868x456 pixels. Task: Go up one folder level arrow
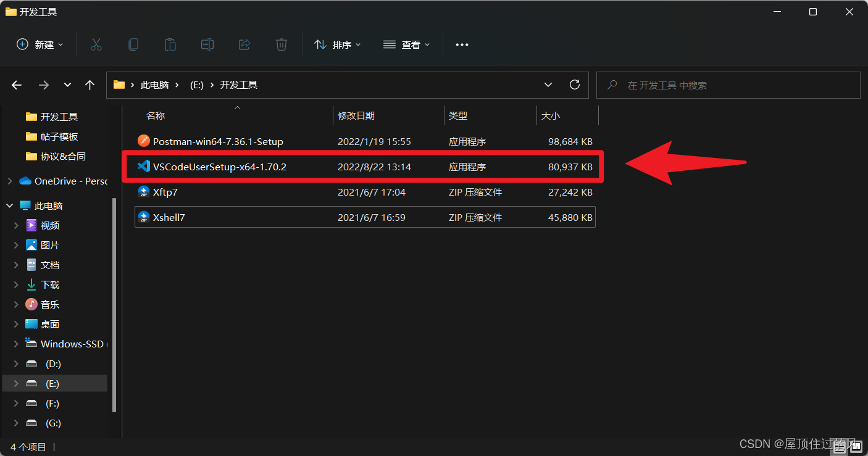tap(90, 85)
